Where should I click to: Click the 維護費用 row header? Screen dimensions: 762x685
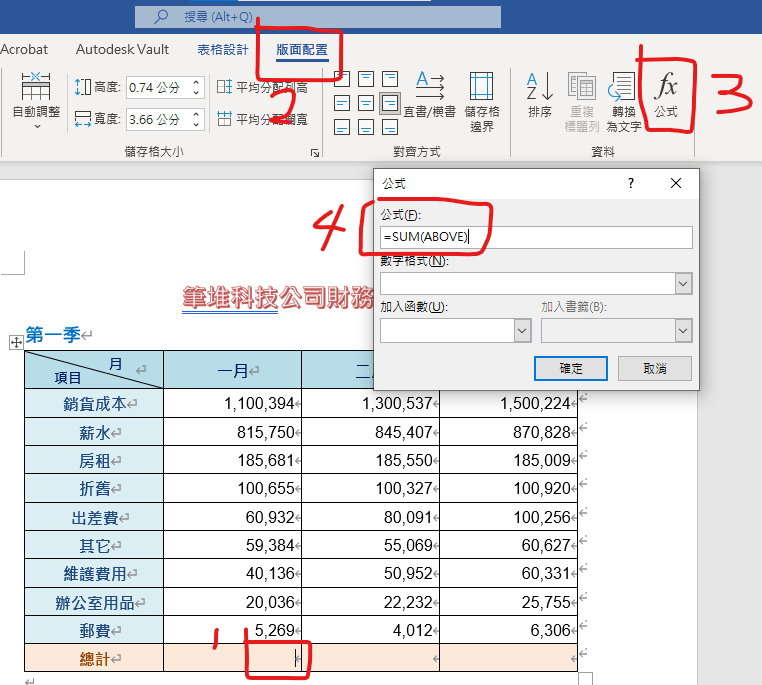coord(94,574)
